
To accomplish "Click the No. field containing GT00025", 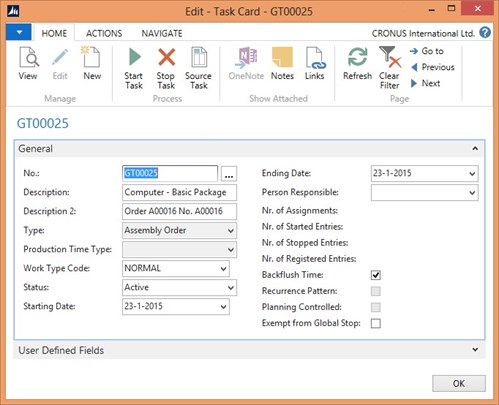I will (170, 173).
